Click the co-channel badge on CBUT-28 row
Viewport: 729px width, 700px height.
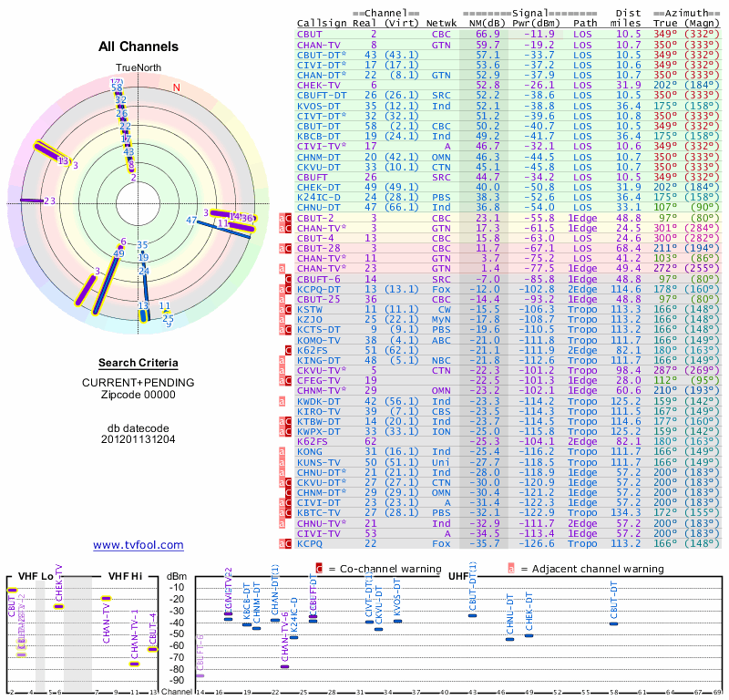click(288, 249)
